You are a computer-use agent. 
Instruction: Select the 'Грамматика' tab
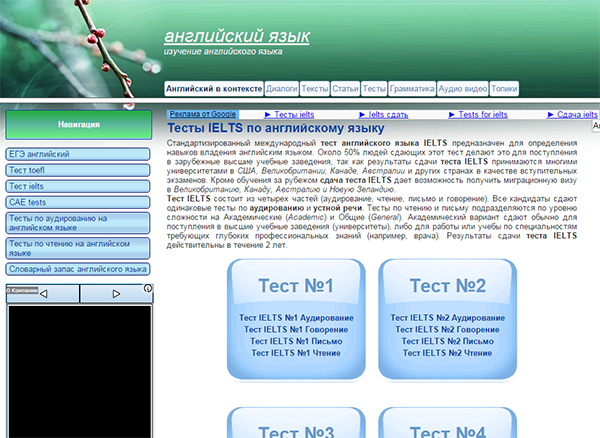pos(412,89)
